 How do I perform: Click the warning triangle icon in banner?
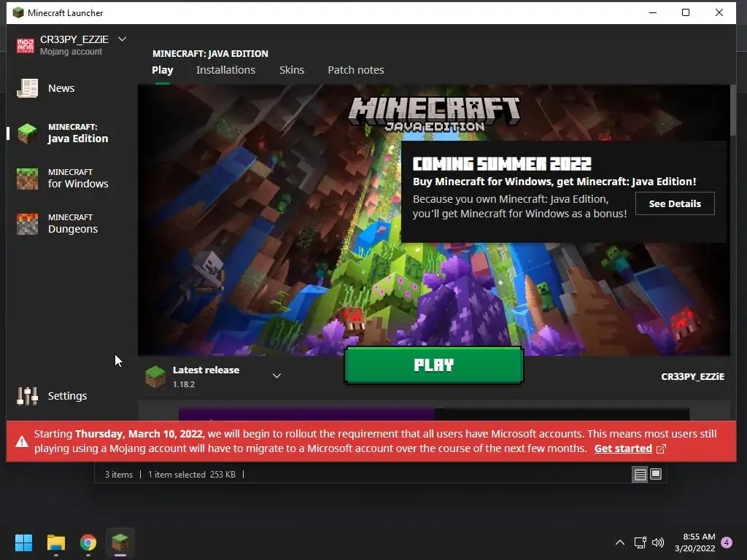tap(21, 441)
